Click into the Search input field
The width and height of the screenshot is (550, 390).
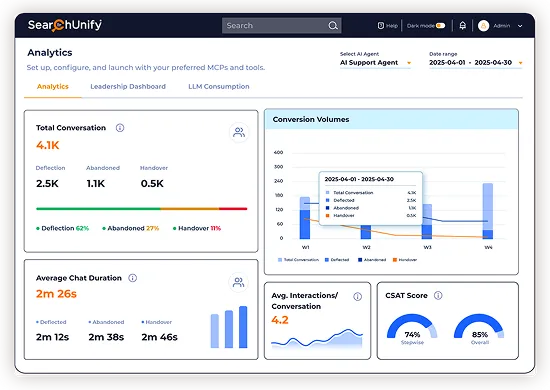(x=275, y=26)
